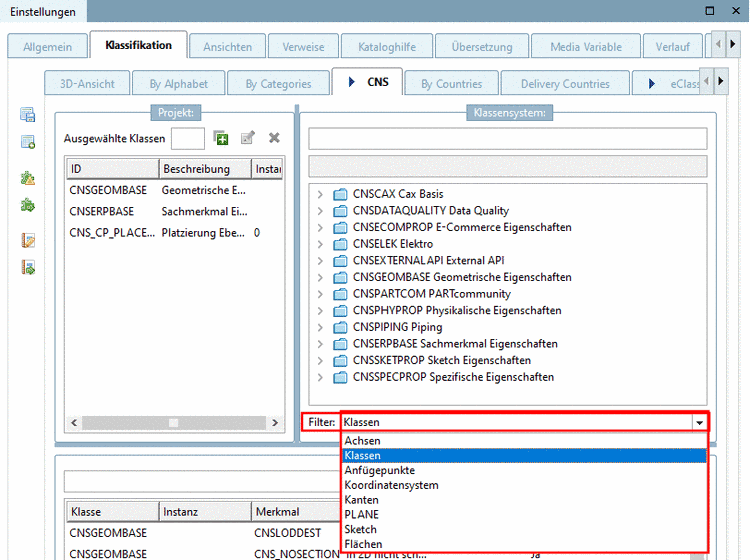Screen dimensions: 750x560
Task: Click the edit class pencil icon
Action: click(x=247, y=138)
